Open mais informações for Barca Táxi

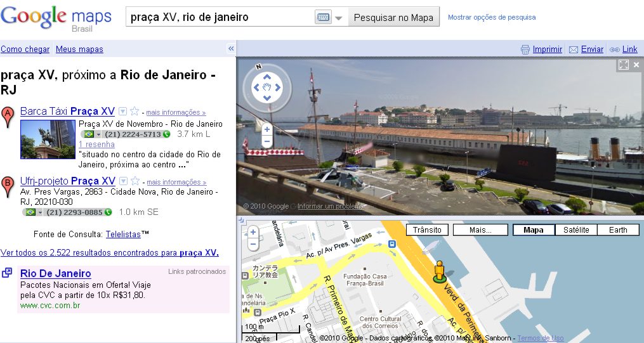tap(176, 112)
